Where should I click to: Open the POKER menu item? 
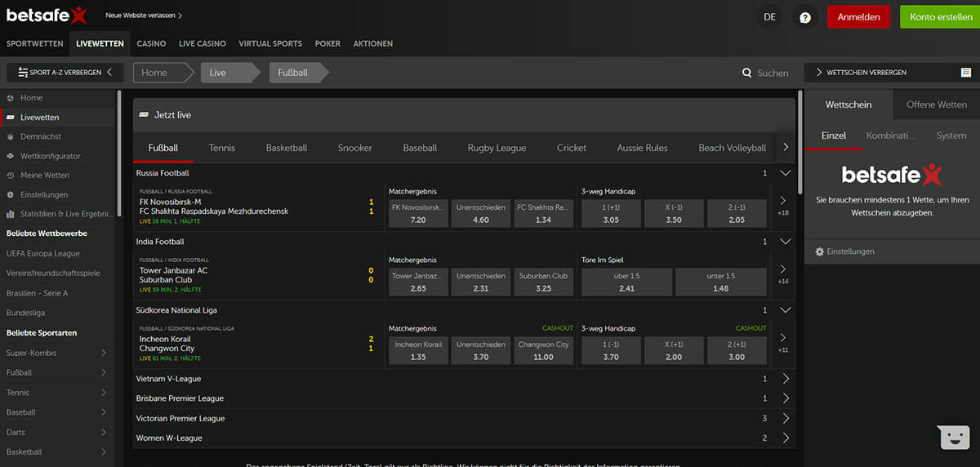click(x=327, y=43)
